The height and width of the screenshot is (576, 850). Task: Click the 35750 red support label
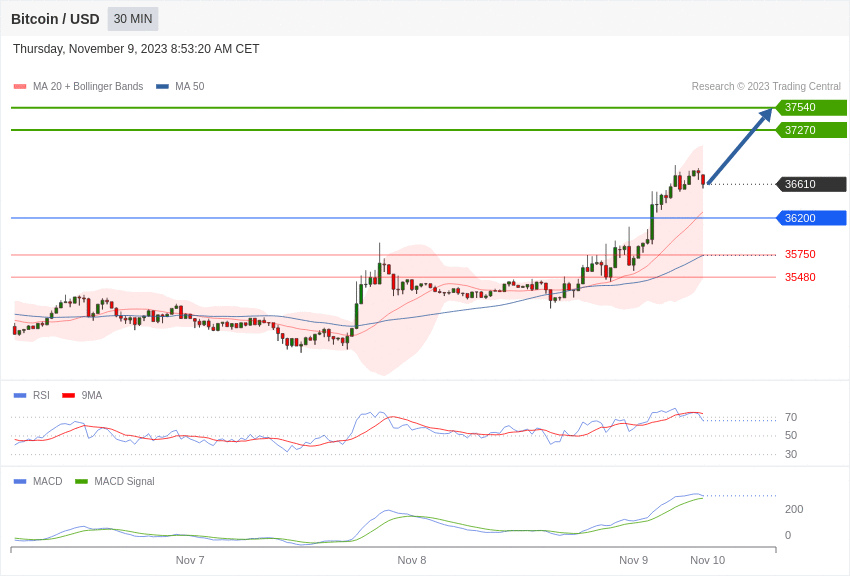[800, 254]
